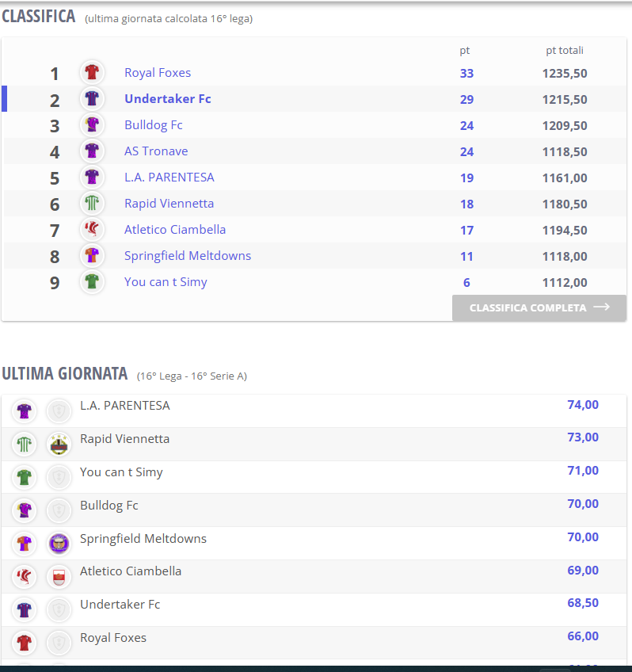Click Rapid Viennetta's 18 points value
The height and width of the screenshot is (672, 632).
pyautogui.click(x=466, y=204)
